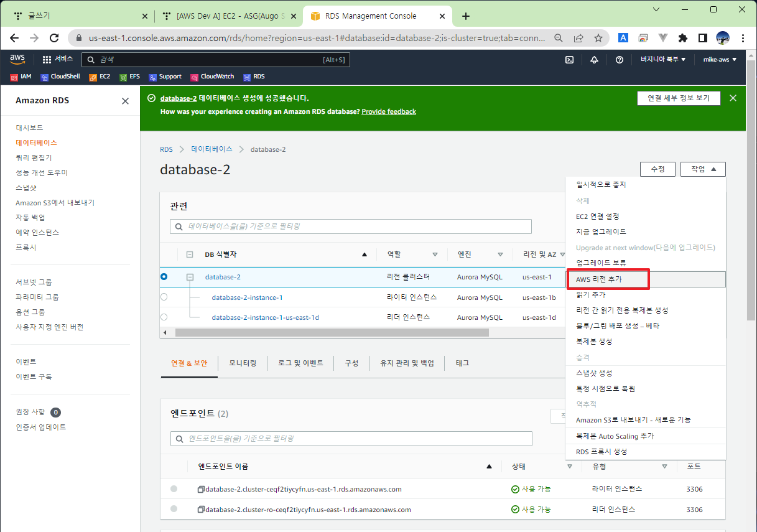Click the horizontal scrollbar under the database table
Viewport: 757px width, 532px height.
332,332
